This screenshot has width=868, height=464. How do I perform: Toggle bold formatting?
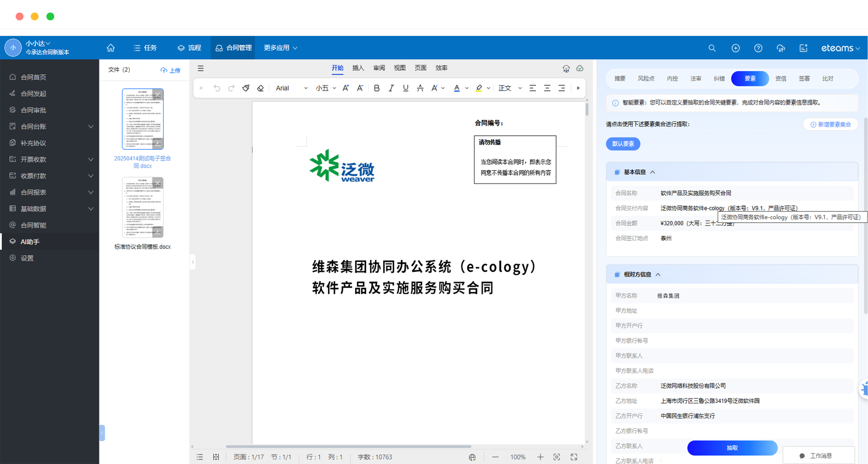click(377, 88)
